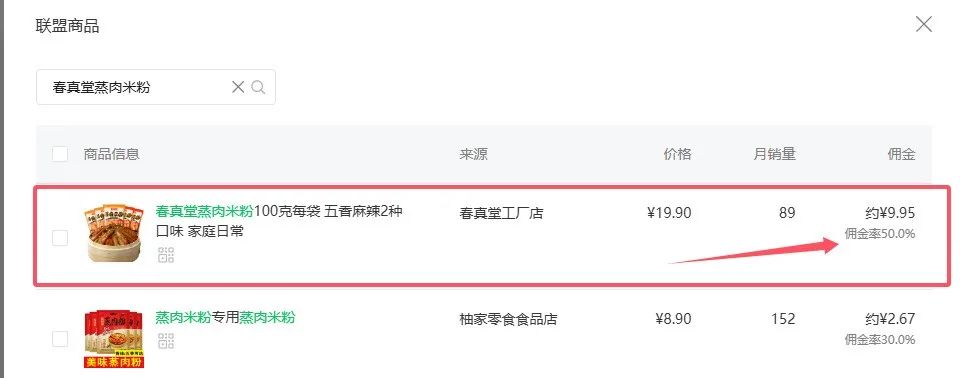Open QR code icon under 蒸肉米粉专用蒸肉米粉
The image size is (960, 378).
[166, 341]
